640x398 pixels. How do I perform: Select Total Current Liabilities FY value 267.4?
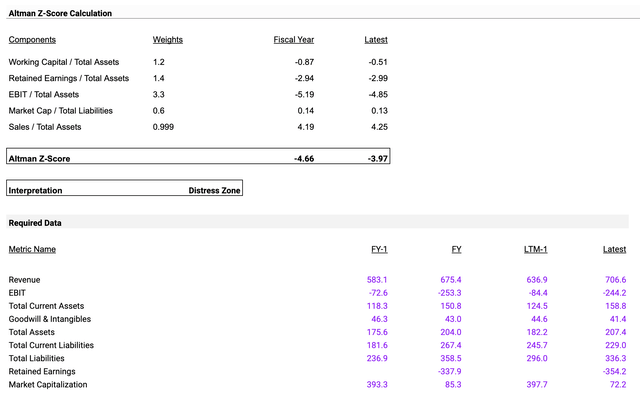451,345
